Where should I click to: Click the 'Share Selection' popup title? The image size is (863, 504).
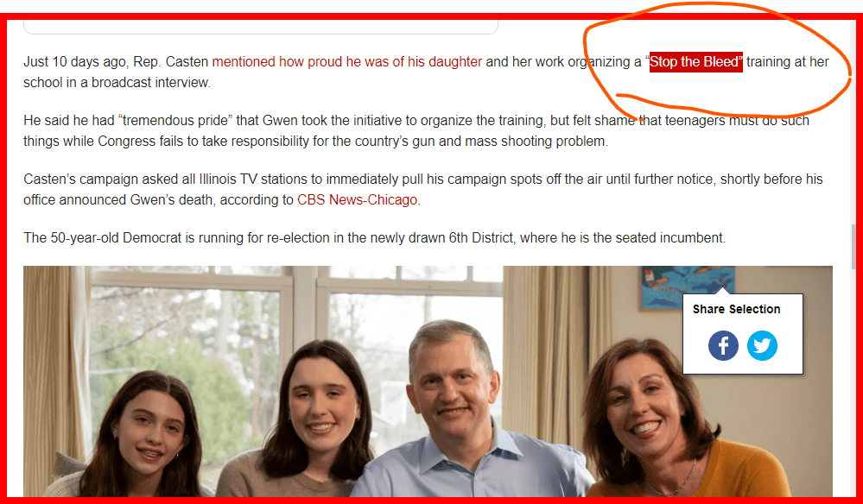click(x=736, y=309)
